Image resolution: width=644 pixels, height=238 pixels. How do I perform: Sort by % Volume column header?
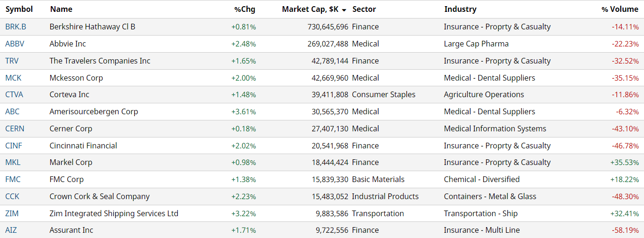tap(620, 9)
